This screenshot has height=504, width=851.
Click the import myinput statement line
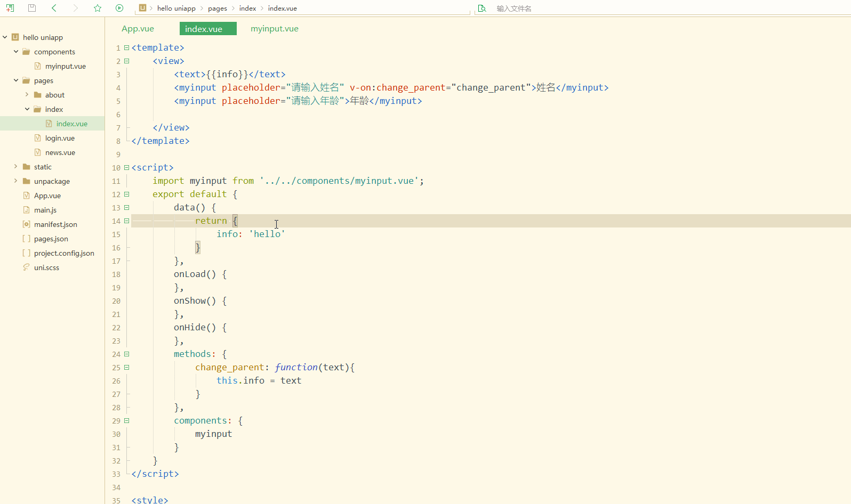pos(288,181)
